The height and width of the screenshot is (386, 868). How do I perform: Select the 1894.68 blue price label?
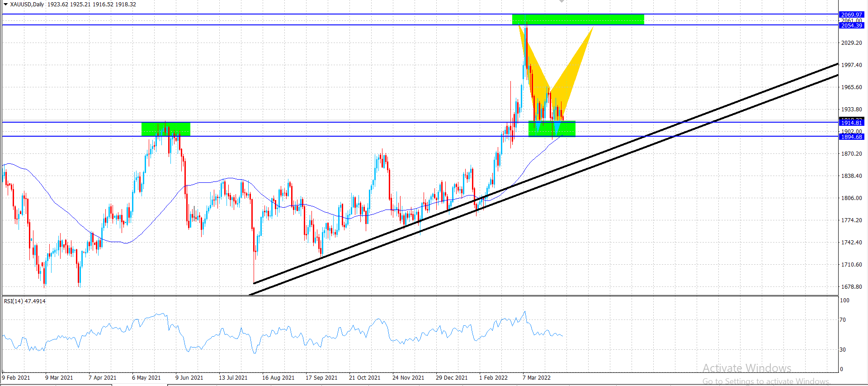852,137
